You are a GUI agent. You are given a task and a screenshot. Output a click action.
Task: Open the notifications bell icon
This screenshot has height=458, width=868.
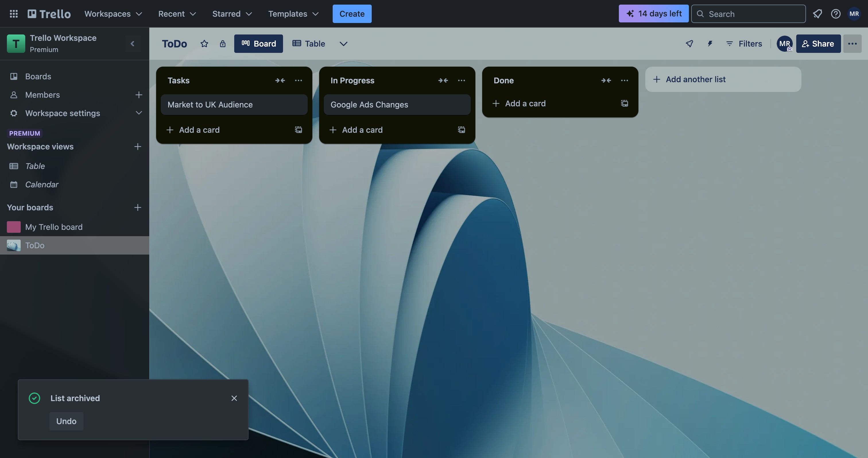point(817,14)
